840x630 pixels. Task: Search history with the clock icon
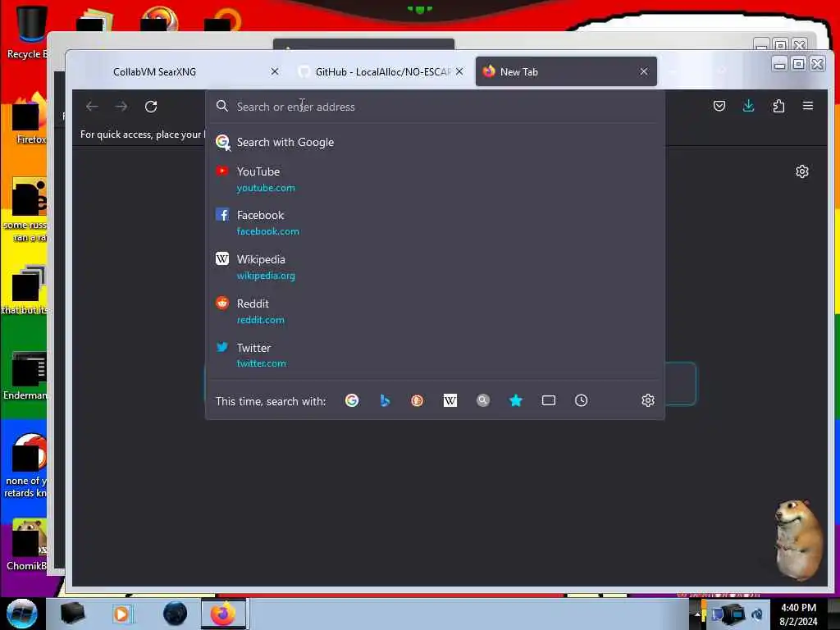[x=582, y=400]
